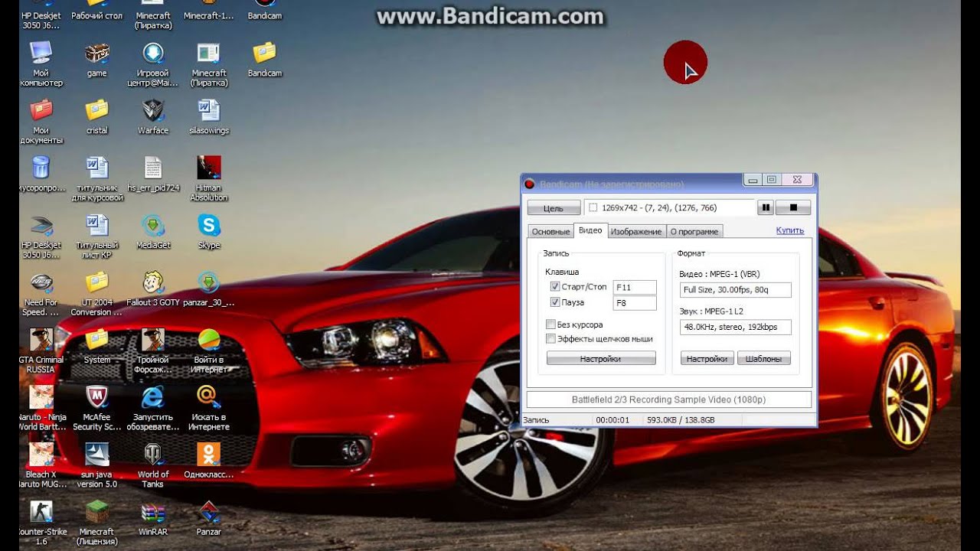Screen dimensions: 980x551
Task: Open the System folder icon
Action: tap(96, 346)
